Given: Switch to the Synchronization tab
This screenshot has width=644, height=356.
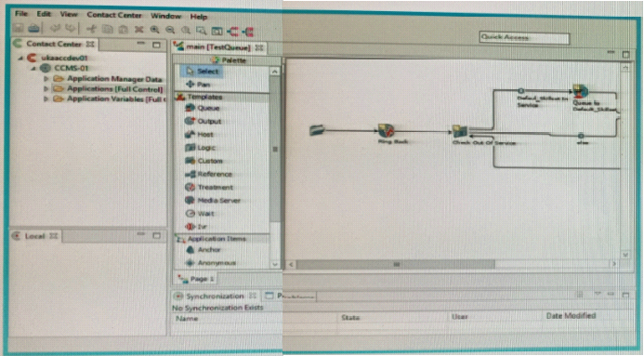Looking at the screenshot, I should [215, 297].
